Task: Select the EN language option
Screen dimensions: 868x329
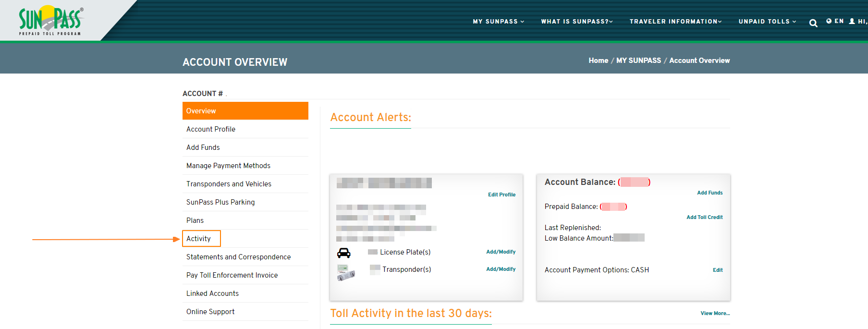Action: pos(839,21)
